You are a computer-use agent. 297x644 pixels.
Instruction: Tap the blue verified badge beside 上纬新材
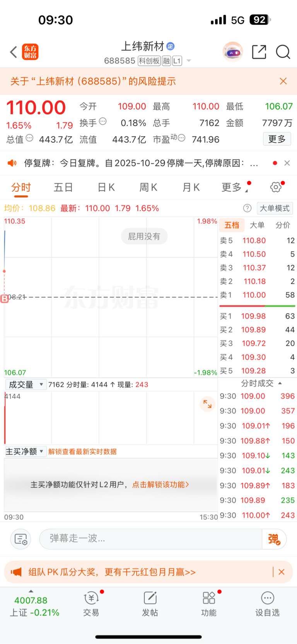170,46
